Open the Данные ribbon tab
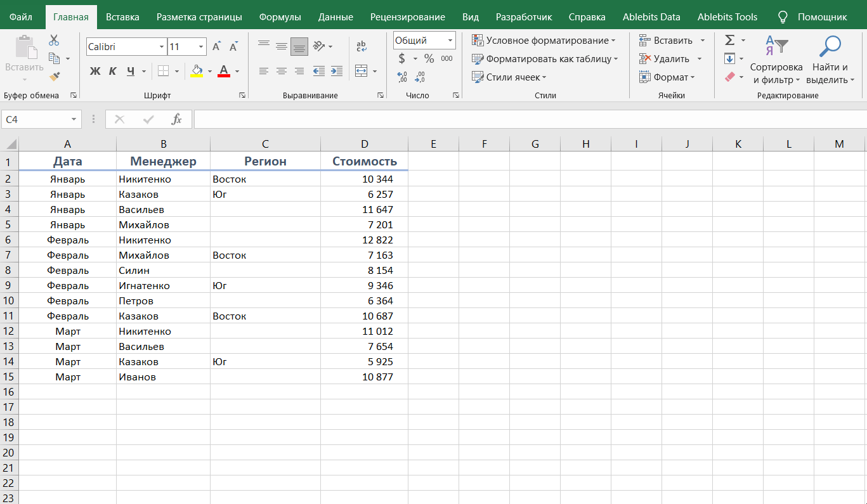This screenshot has height=504, width=867. pos(336,17)
